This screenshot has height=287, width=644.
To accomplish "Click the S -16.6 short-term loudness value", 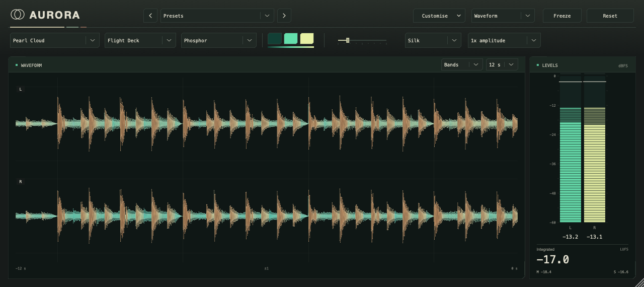I will [x=621, y=272].
